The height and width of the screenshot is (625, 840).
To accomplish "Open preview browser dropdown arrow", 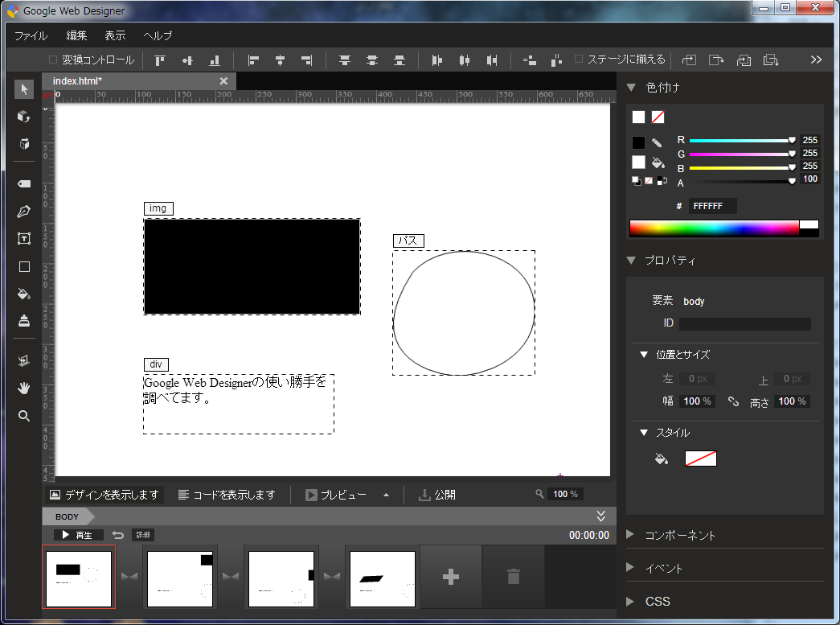I will click(387, 495).
